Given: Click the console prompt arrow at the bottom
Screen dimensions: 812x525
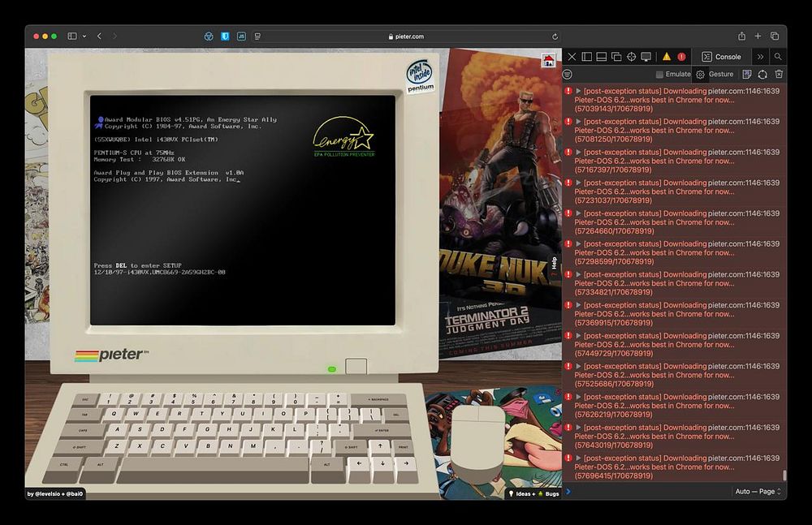Looking at the screenshot, I should [x=568, y=492].
